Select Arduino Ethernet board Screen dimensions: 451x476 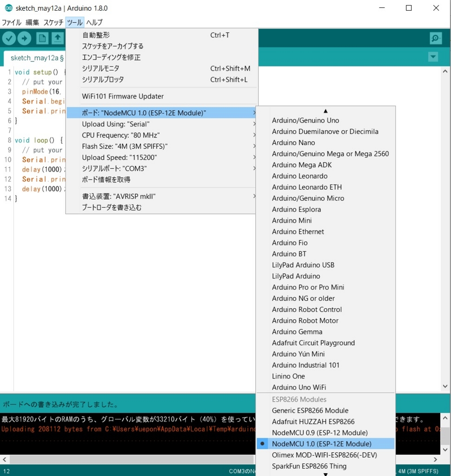[x=325, y=231]
